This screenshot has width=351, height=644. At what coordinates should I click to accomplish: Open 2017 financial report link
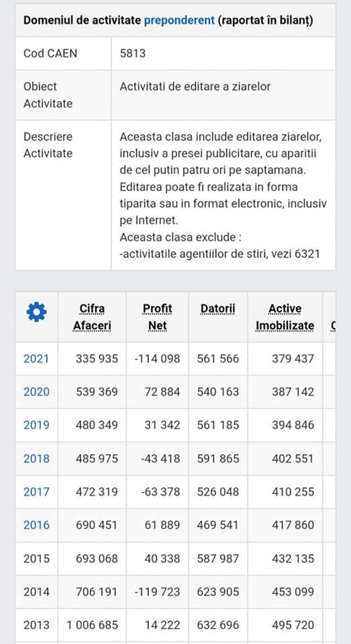35,492
